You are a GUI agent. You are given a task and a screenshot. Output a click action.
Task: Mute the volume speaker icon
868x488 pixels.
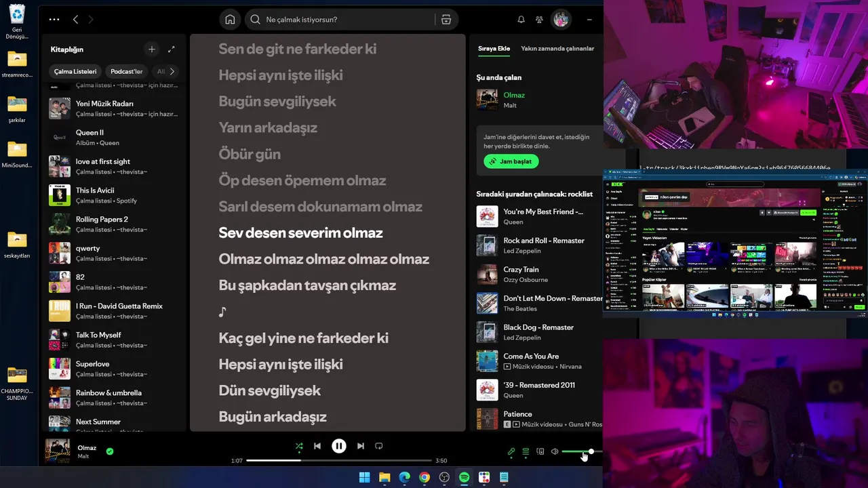point(555,451)
